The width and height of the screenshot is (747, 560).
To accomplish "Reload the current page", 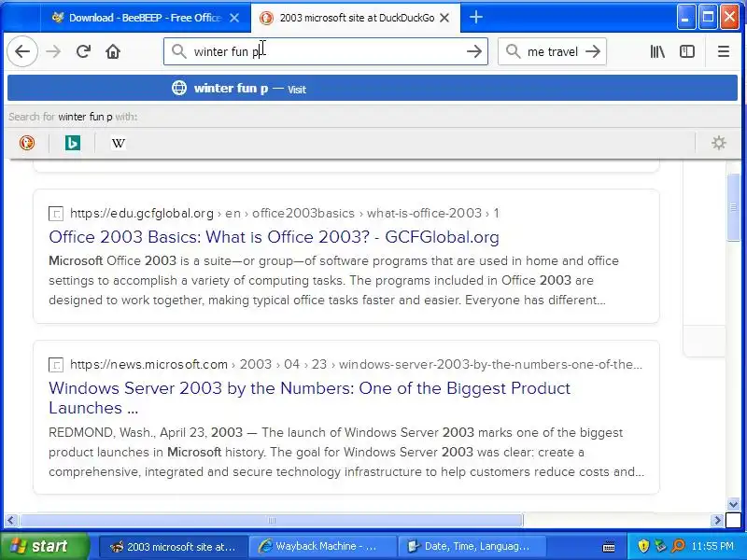I will [83, 51].
